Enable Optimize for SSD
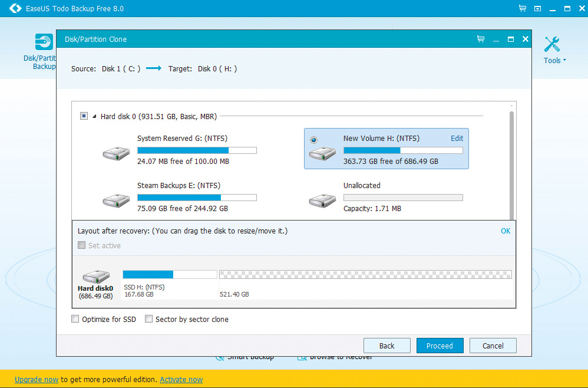588x388 pixels. point(75,319)
